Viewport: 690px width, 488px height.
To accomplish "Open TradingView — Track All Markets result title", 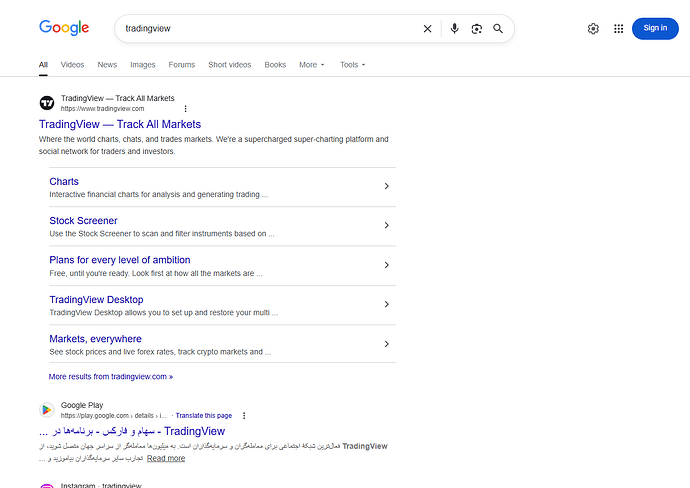I will point(120,124).
